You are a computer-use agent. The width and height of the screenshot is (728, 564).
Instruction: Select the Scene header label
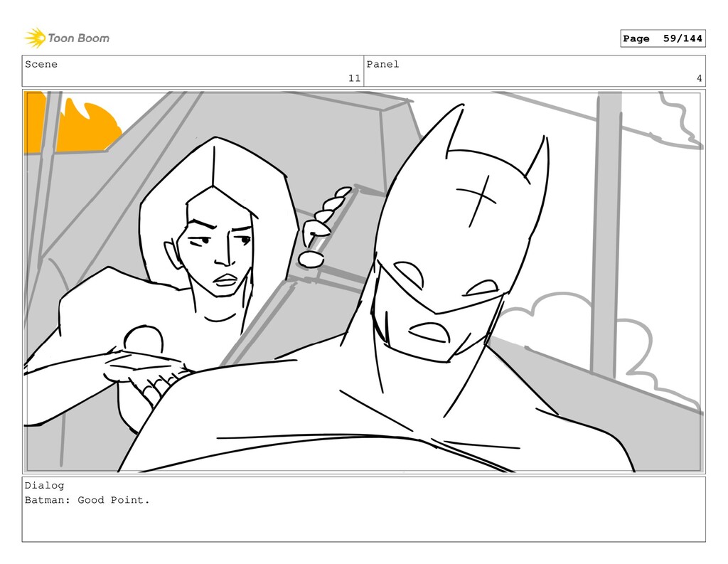coord(41,64)
